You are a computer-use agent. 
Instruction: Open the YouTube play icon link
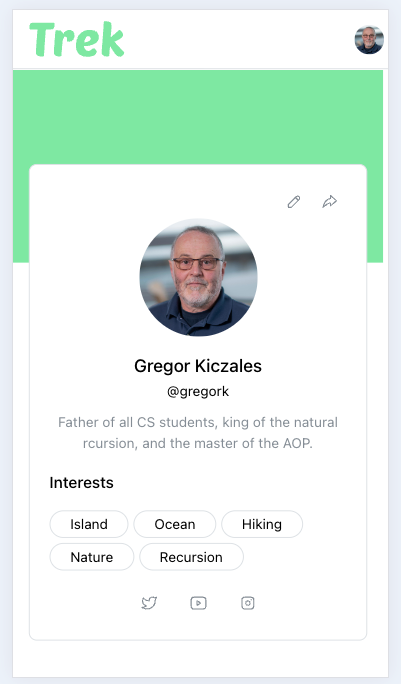199,603
